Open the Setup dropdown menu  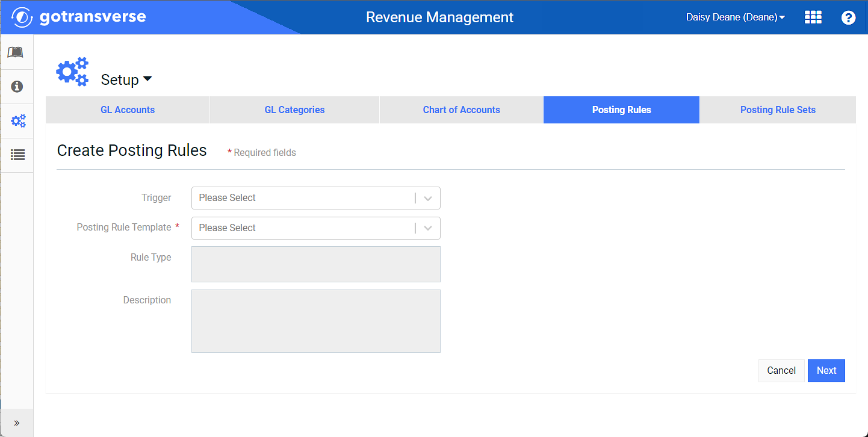pos(126,79)
